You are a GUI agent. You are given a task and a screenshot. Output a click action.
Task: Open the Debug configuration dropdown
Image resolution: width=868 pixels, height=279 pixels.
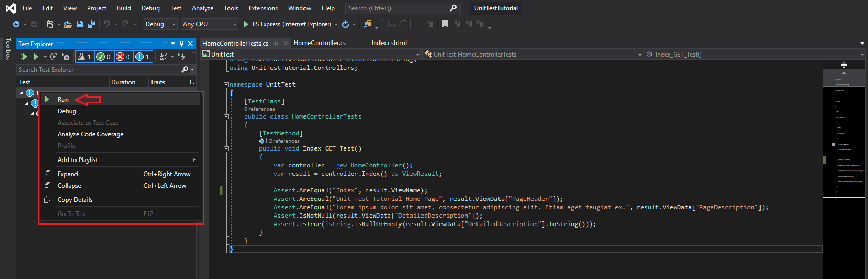coord(160,24)
